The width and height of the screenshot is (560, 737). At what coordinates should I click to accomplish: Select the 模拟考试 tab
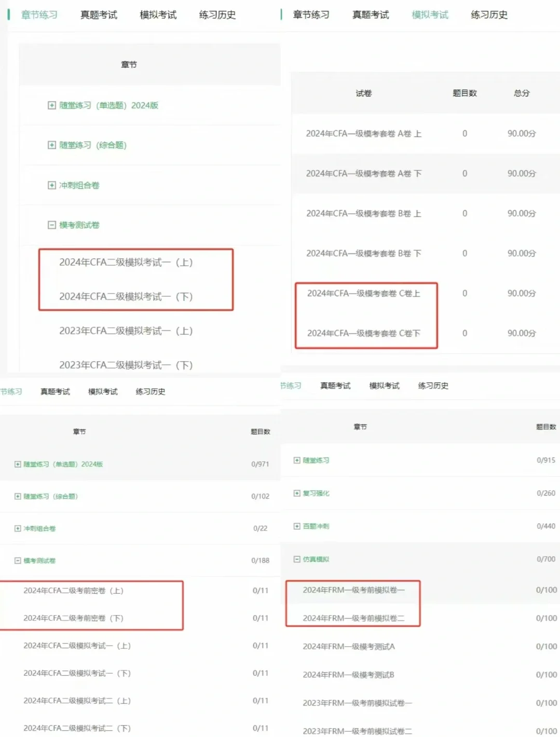(x=158, y=15)
